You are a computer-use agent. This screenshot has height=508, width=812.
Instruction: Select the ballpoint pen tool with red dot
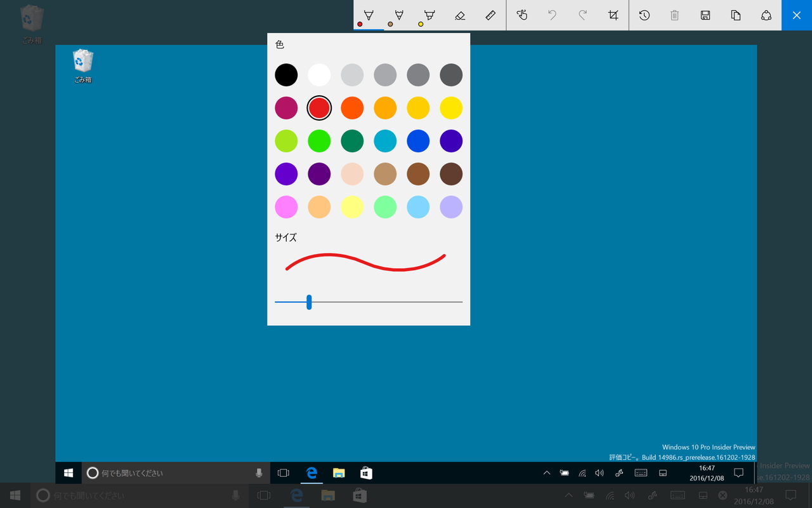click(x=369, y=15)
